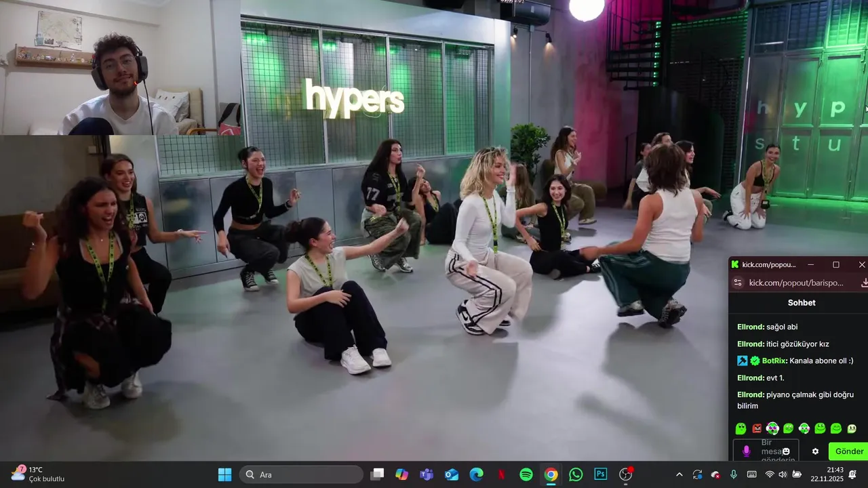Open site information icon in popup address bar
868x488 pixels.
tap(738, 283)
